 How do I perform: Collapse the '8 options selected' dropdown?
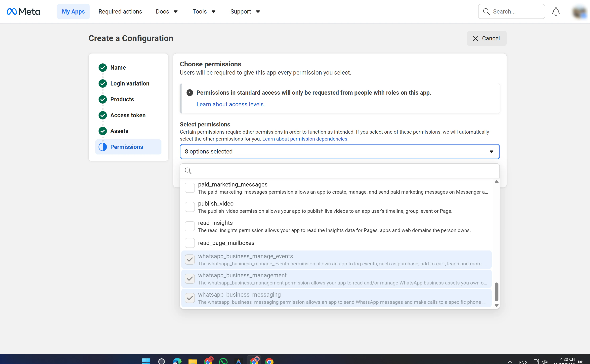340,151
